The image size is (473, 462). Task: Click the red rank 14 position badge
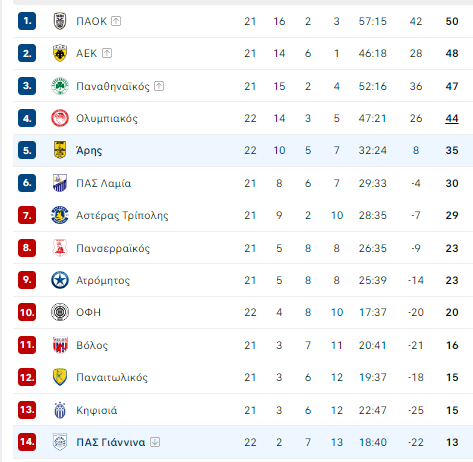click(27, 442)
